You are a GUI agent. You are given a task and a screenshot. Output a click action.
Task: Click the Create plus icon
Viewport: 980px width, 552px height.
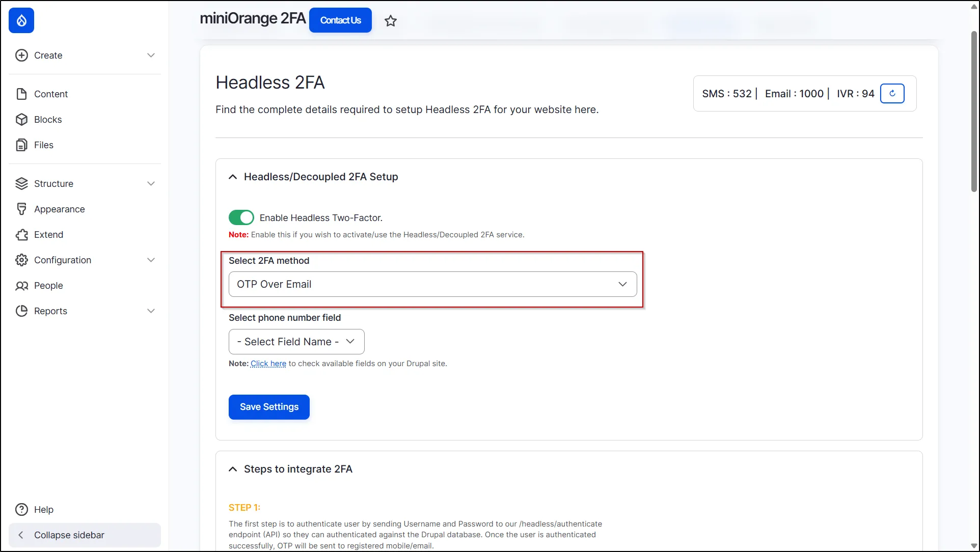tap(21, 56)
